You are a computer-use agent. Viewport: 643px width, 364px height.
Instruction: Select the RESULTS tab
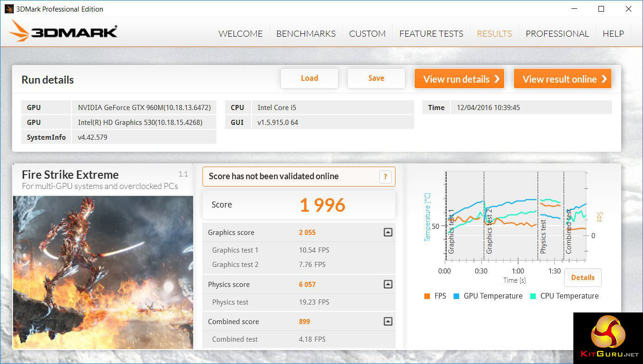tap(494, 34)
